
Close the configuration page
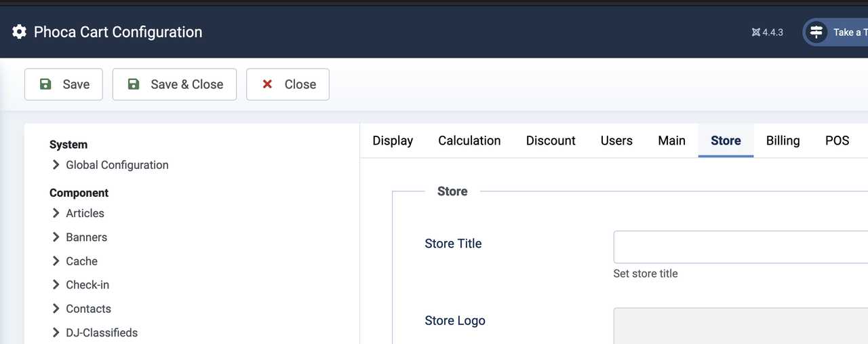click(x=288, y=84)
